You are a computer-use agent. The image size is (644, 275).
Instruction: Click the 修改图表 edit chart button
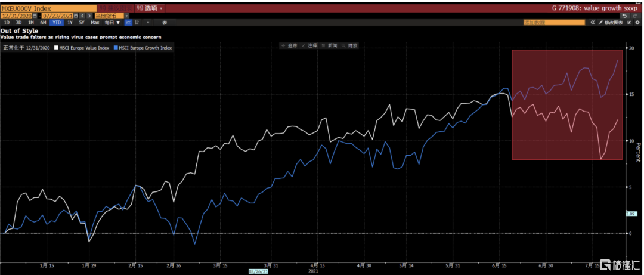pos(611,23)
